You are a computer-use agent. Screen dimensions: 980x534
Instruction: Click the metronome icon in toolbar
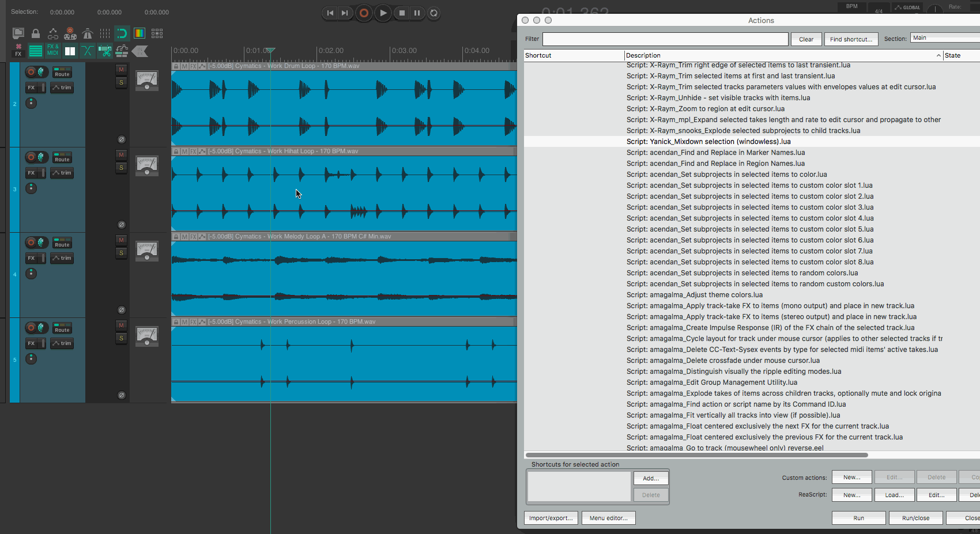[88, 33]
